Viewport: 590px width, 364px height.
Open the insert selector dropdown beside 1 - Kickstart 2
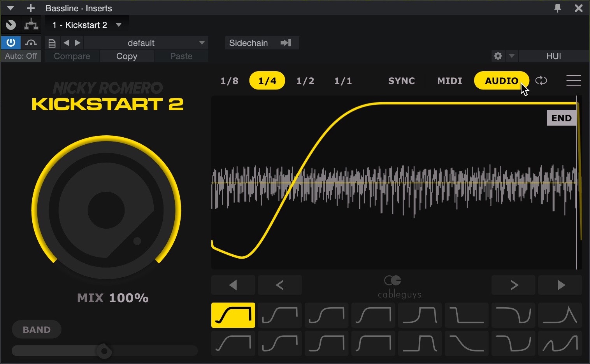pyautogui.click(x=119, y=25)
